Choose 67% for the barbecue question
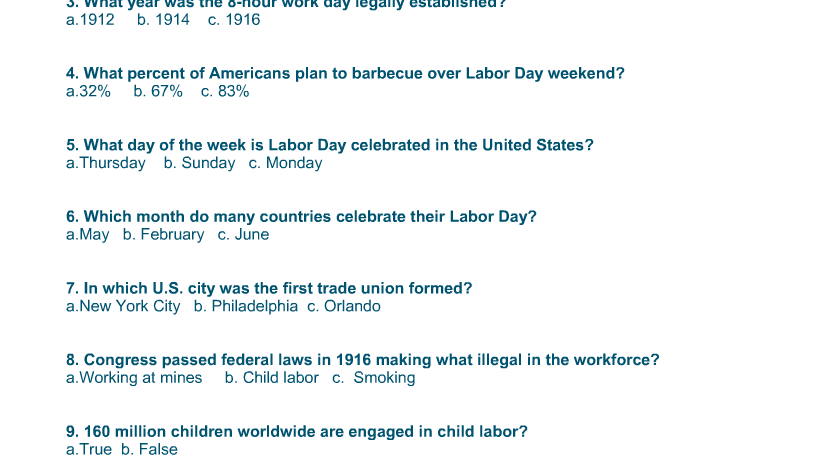Image resolution: width=816 pixels, height=465 pixels. pyautogui.click(x=158, y=91)
